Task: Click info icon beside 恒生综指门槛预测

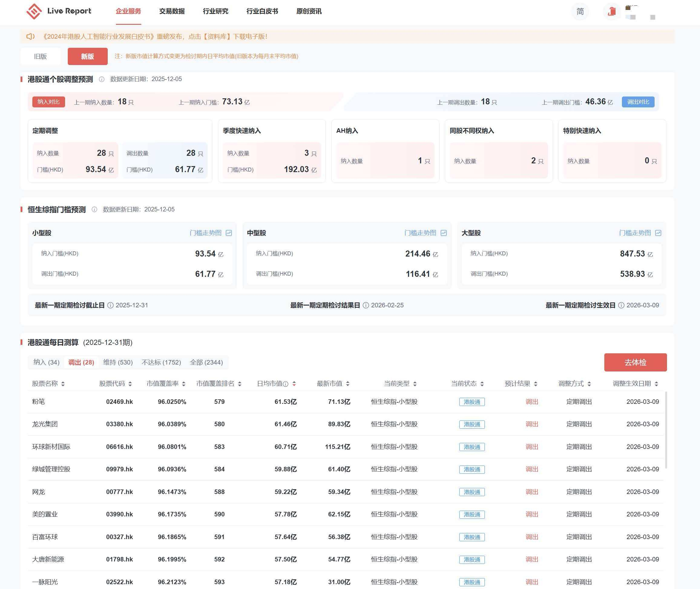Action: click(x=94, y=209)
